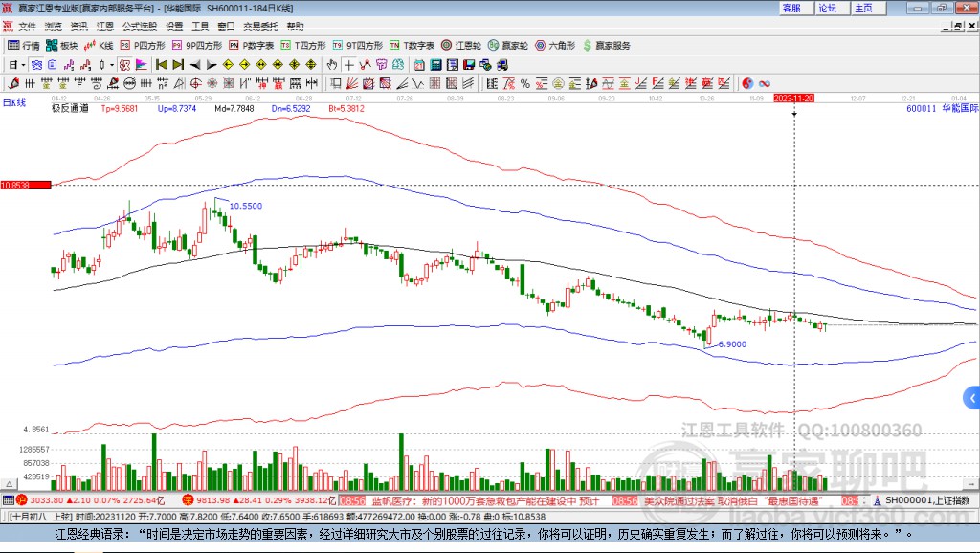
Task: Open the calendar icon in toolbar
Action: (419, 65)
